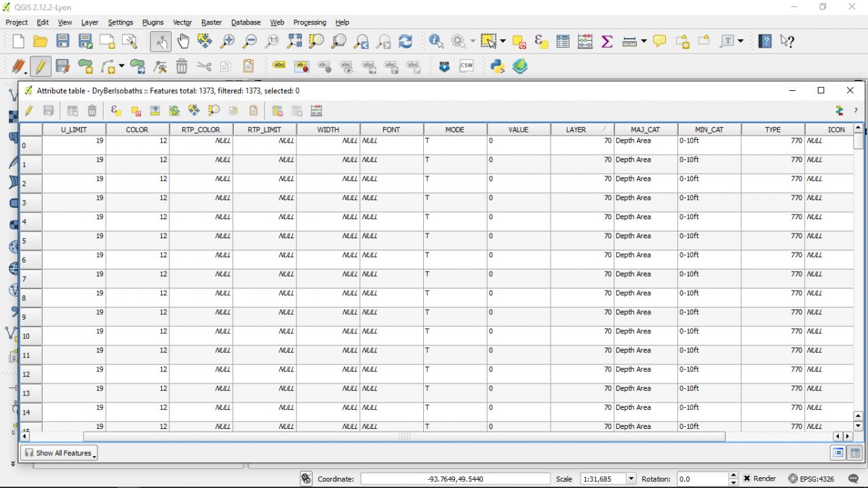Expand the Show All Features filter menu

(x=59, y=453)
